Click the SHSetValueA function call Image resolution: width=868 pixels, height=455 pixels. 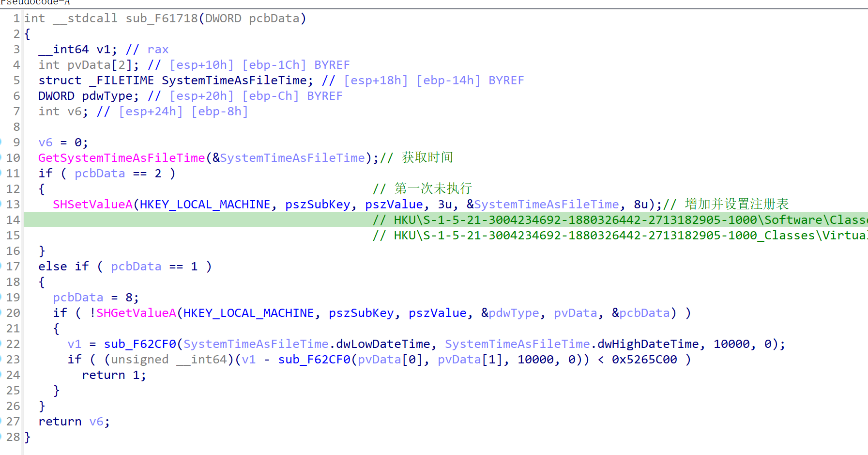(x=92, y=204)
